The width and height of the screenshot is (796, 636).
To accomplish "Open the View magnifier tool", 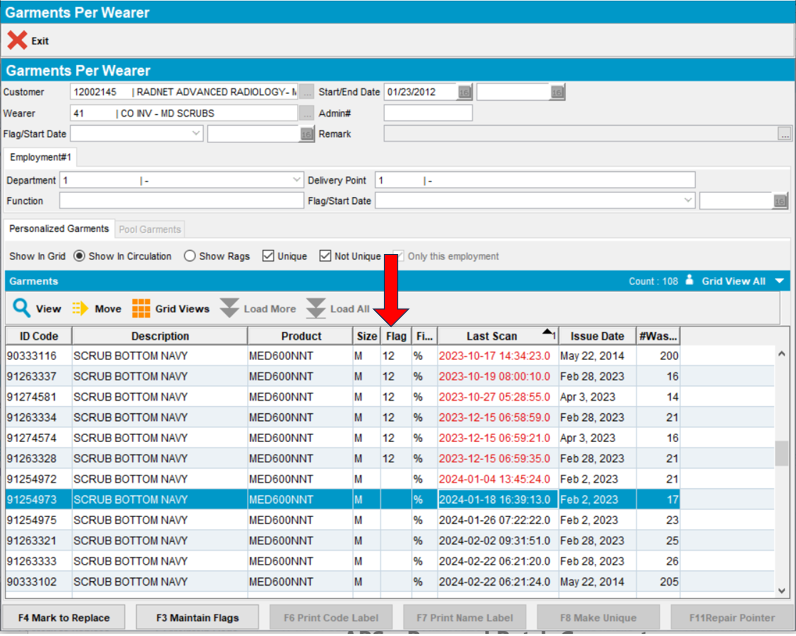I will click(x=21, y=309).
